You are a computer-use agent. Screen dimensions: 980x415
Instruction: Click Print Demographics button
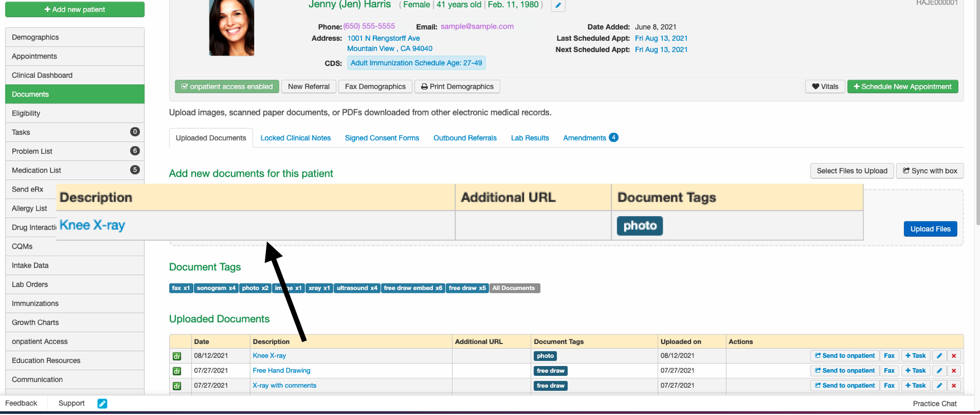pyautogui.click(x=457, y=87)
